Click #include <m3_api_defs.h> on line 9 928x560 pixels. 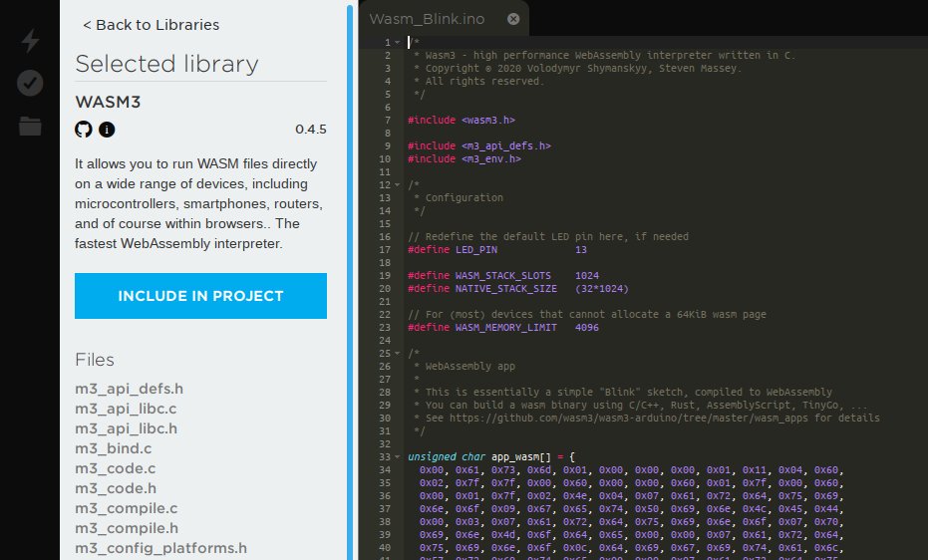tap(479, 146)
